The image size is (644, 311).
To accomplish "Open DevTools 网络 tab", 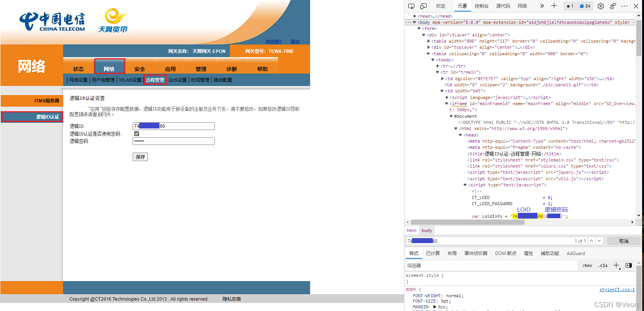I will pos(522,6).
